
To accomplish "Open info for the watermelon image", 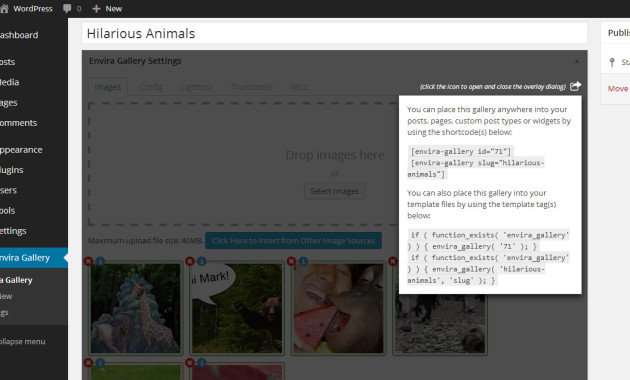I will (303, 262).
